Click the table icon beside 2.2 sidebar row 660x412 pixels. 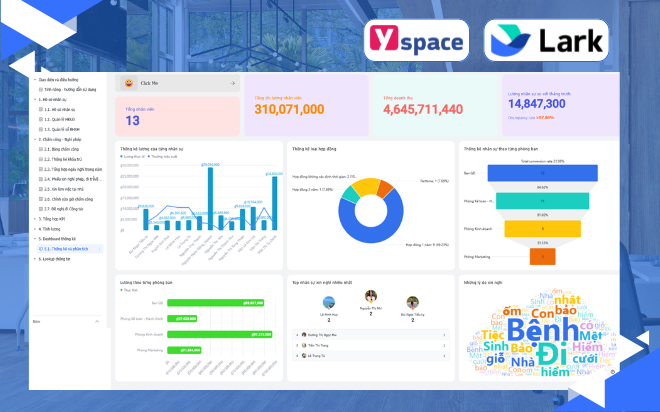point(41,159)
